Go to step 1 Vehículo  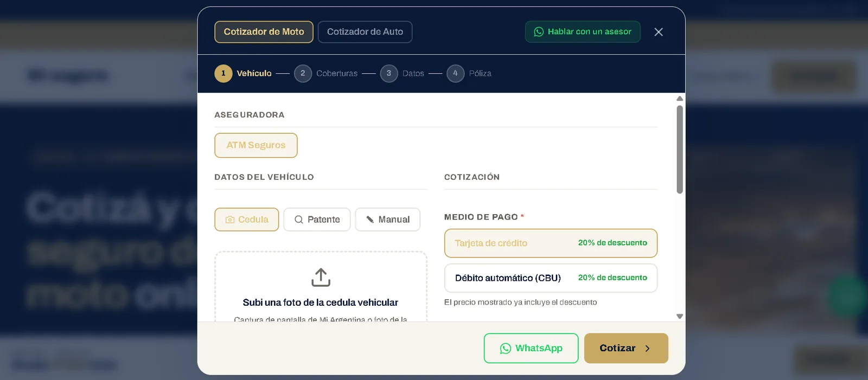tap(243, 73)
